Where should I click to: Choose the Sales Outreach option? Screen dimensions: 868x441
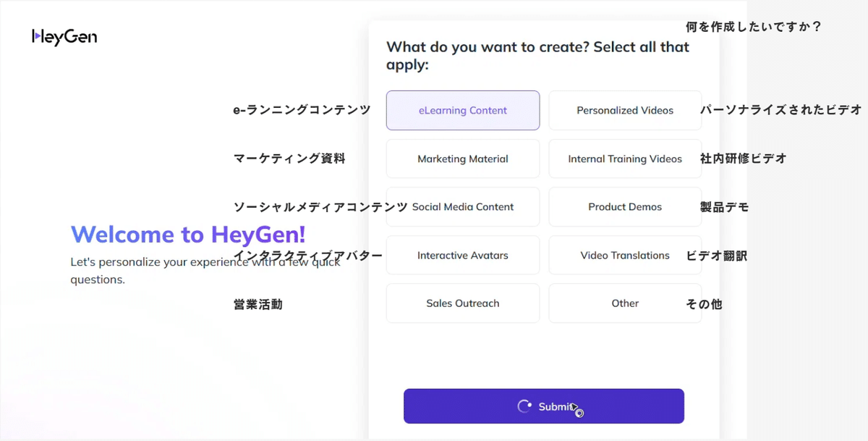click(x=462, y=303)
